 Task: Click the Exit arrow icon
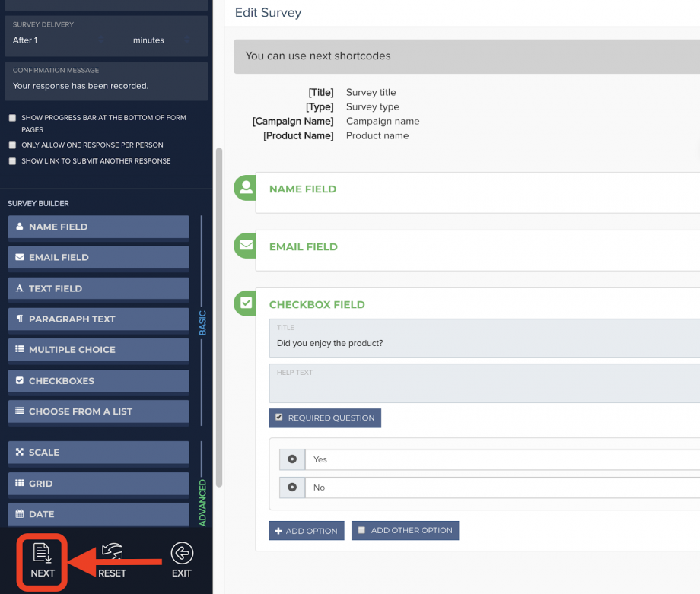point(181,553)
